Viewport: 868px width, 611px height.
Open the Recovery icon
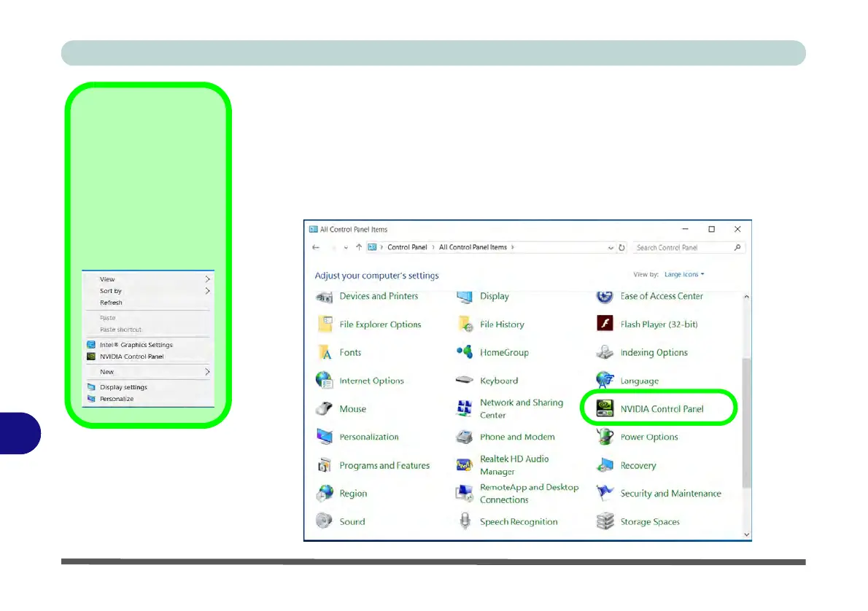point(605,465)
